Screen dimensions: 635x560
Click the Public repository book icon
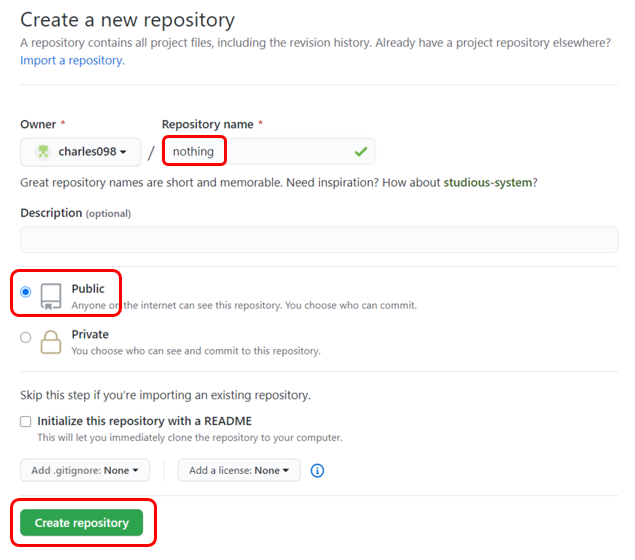tap(51, 296)
